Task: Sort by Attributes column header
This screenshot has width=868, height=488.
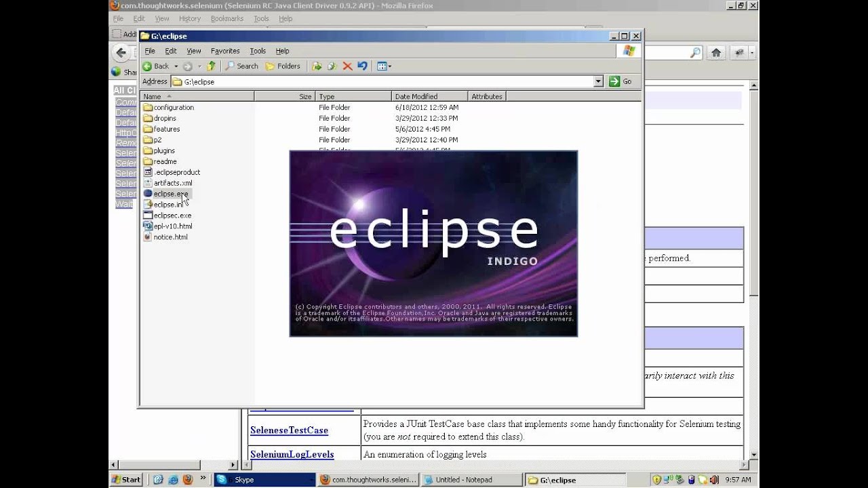Action: [487, 96]
